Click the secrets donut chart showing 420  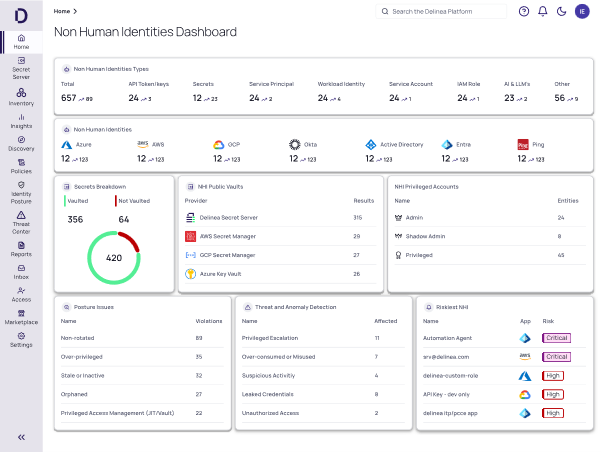114,258
